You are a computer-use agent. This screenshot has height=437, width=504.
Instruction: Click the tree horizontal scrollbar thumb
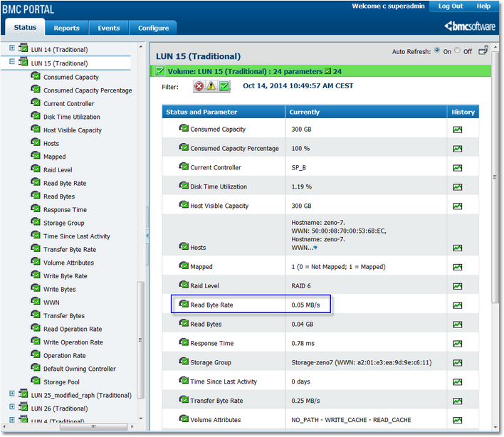93,427
